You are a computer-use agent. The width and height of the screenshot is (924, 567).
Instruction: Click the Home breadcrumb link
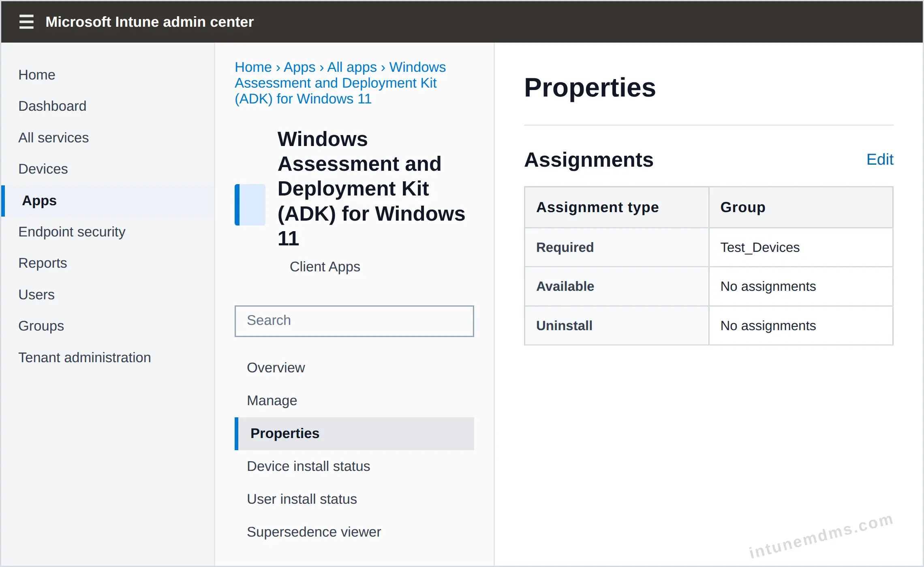point(253,67)
